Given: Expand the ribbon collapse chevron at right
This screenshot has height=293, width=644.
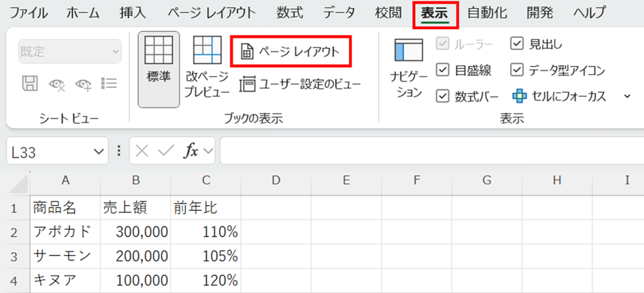Looking at the screenshot, I should tap(627, 96).
